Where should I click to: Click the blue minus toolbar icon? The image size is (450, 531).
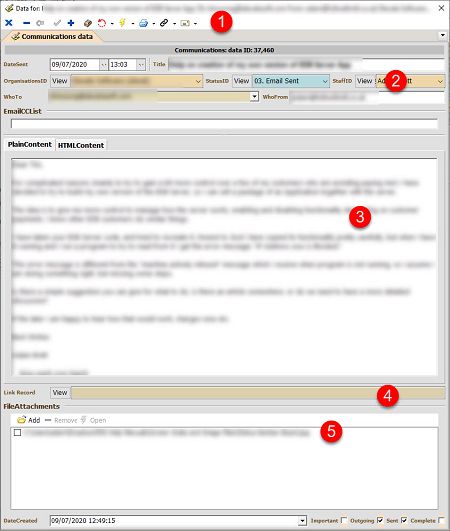(x=26, y=23)
